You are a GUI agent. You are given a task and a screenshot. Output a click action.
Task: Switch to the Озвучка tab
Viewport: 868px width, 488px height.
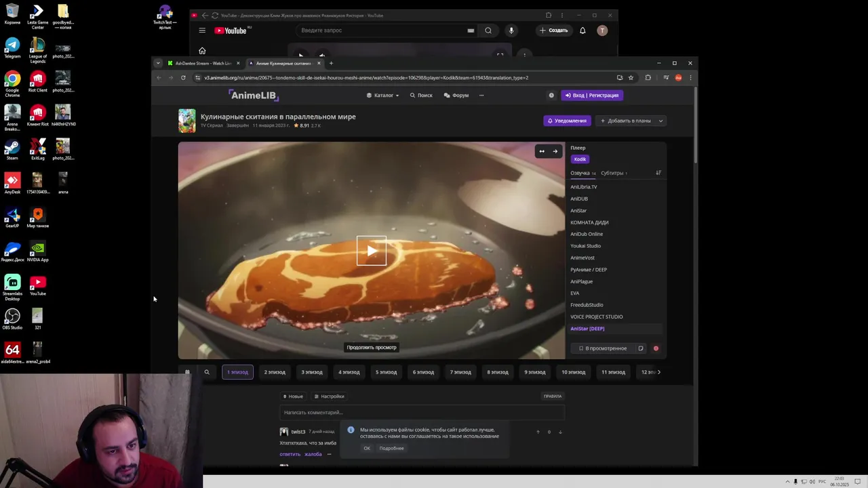(x=583, y=173)
